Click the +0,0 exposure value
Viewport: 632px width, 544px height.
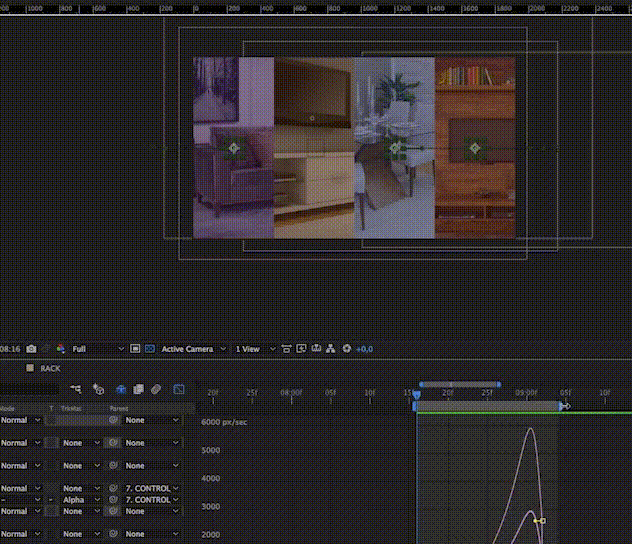(364, 349)
